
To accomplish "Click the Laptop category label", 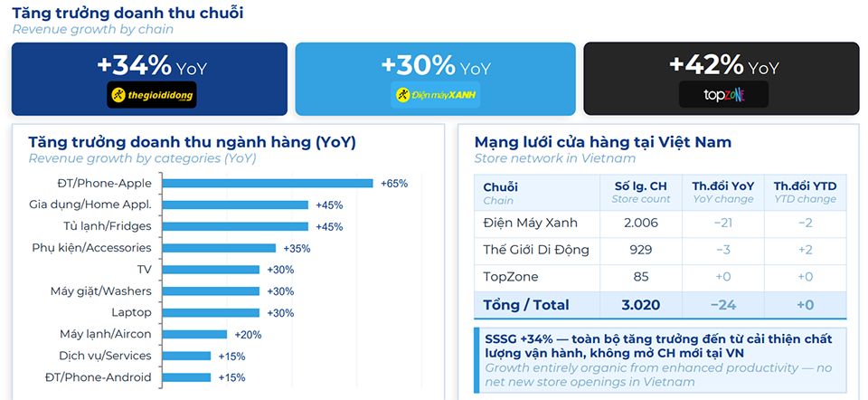I will click(x=131, y=313).
